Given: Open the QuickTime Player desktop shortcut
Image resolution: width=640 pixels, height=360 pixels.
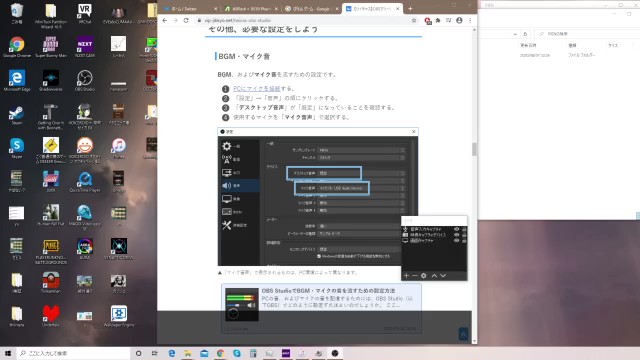Looking at the screenshot, I should click(84, 182).
